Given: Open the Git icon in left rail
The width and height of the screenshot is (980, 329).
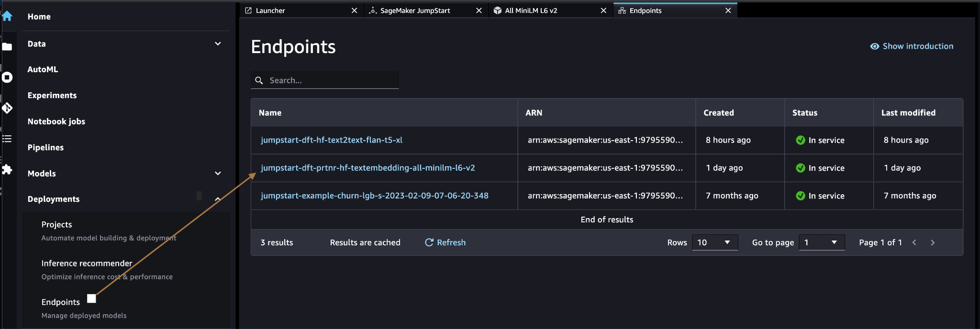Looking at the screenshot, I should coord(7,108).
